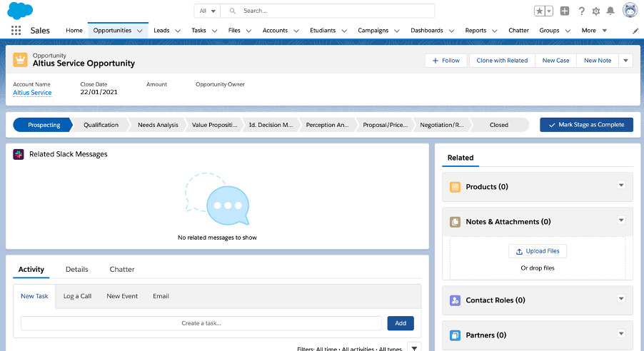Expand the Accounts tab chevron
This screenshot has height=351, width=644.
296,31
